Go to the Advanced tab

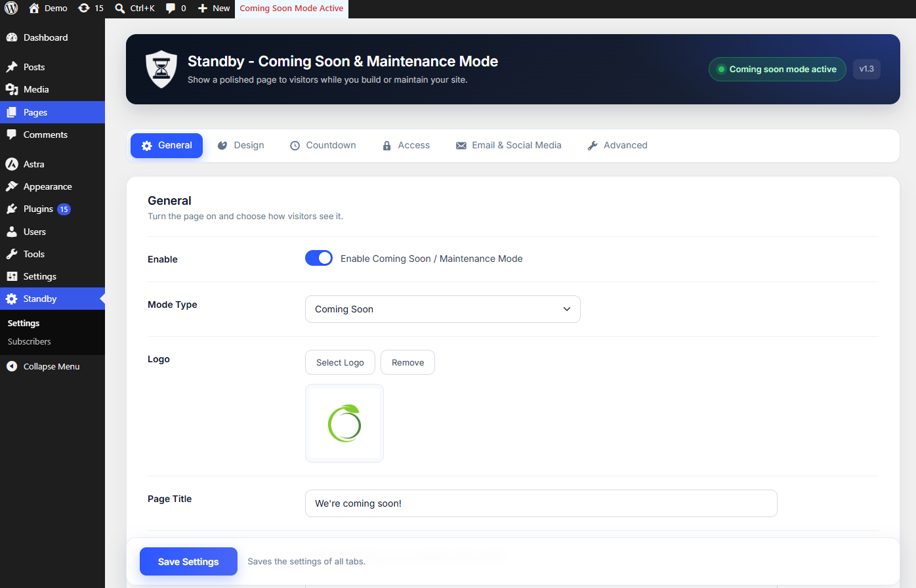coord(617,146)
